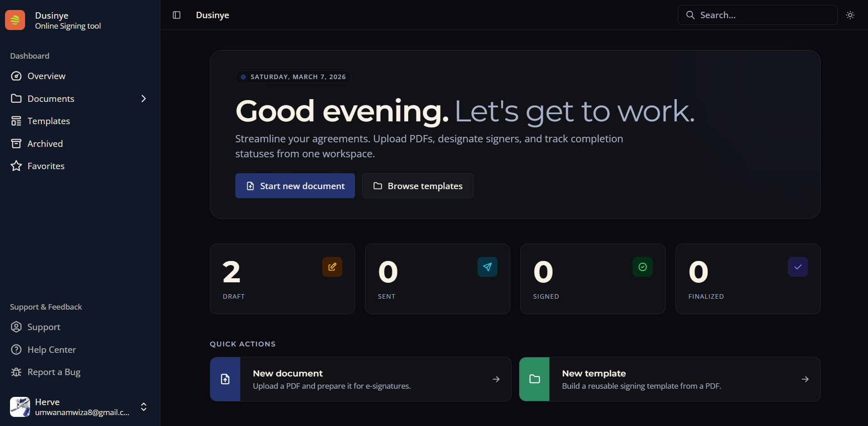Click the Documents folder icon
868x426 pixels.
[x=16, y=98]
